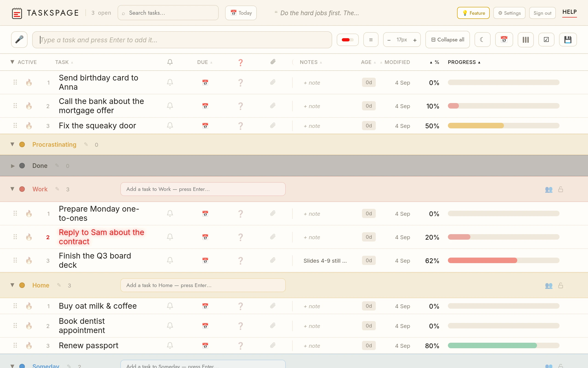This screenshot has width=588, height=368.
Task: Click the Today button
Action: click(241, 13)
